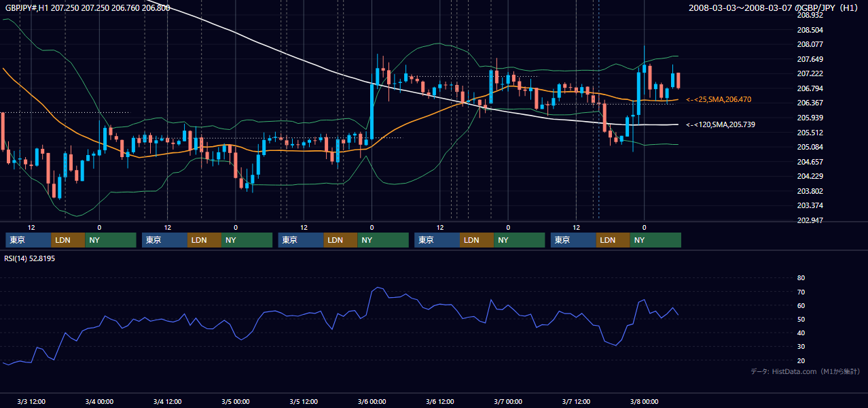Click RSI scale value 20
Viewport: 868px width, 408px height.
801,360
